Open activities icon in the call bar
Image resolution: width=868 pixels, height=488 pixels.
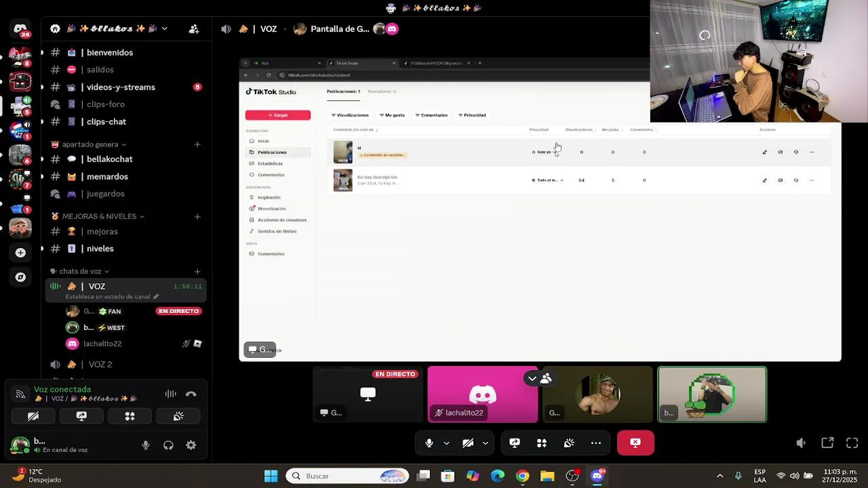coord(542,443)
